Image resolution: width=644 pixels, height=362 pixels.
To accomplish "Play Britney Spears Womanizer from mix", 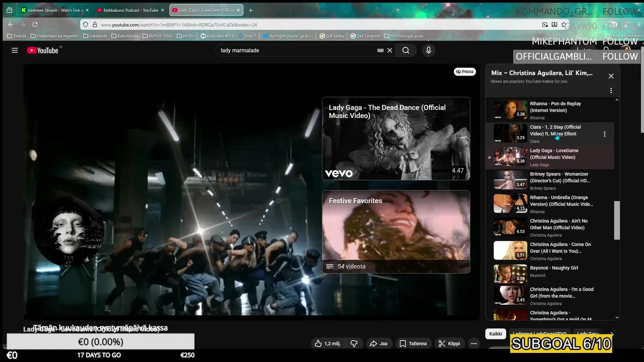I will (x=549, y=181).
